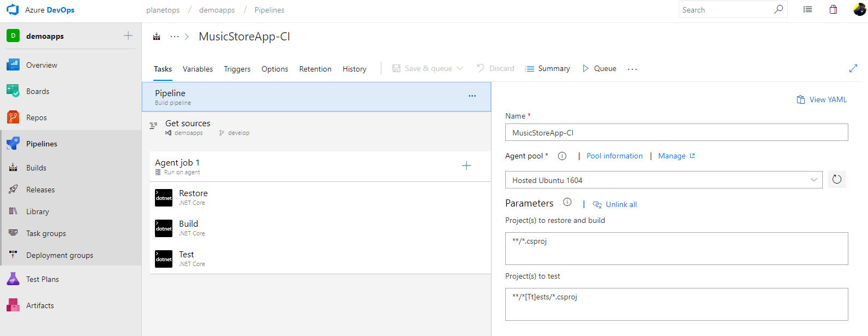Switch to the Retention tab
Image resolution: width=868 pixels, height=336 pixels.
[x=315, y=69]
